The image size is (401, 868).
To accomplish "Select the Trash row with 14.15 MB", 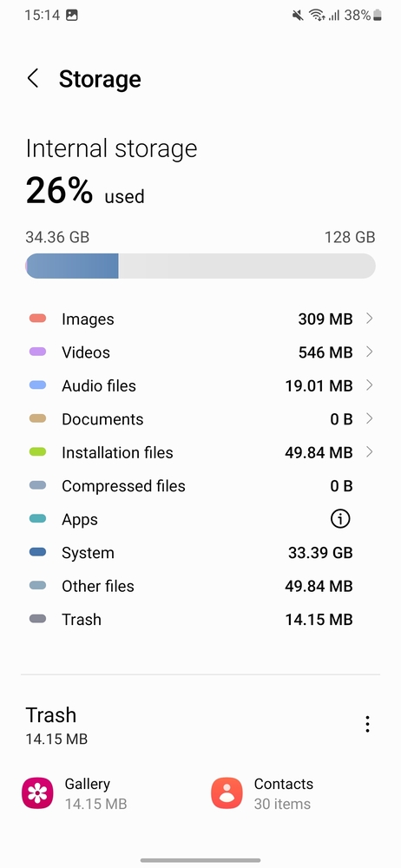I will click(x=200, y=619).
